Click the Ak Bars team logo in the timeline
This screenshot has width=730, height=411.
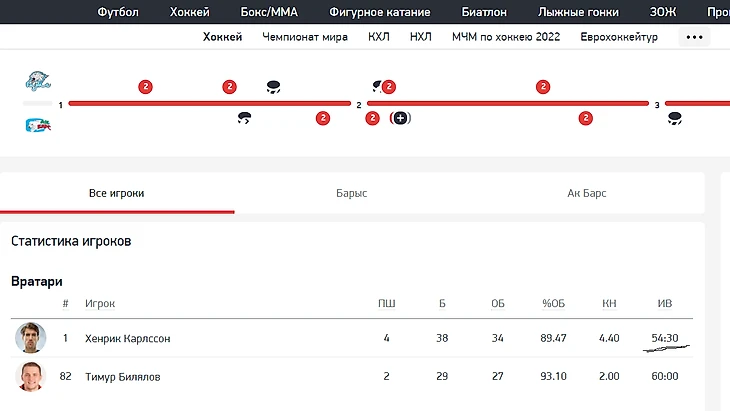(x=38, y=125)
